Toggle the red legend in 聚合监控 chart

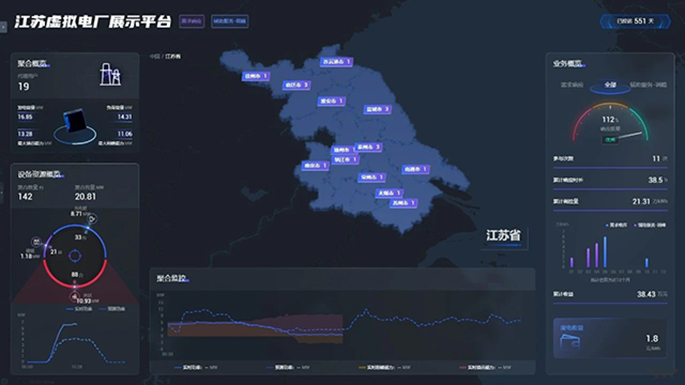485,368
